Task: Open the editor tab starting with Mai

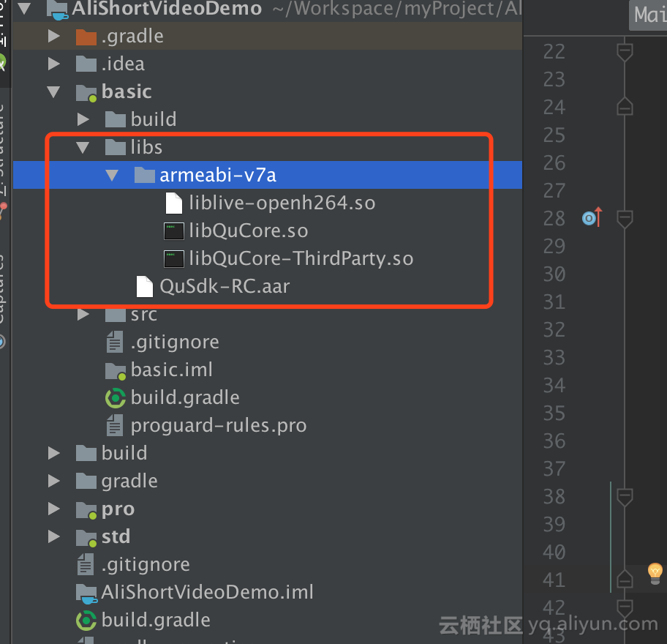Action: pos(648,15)
